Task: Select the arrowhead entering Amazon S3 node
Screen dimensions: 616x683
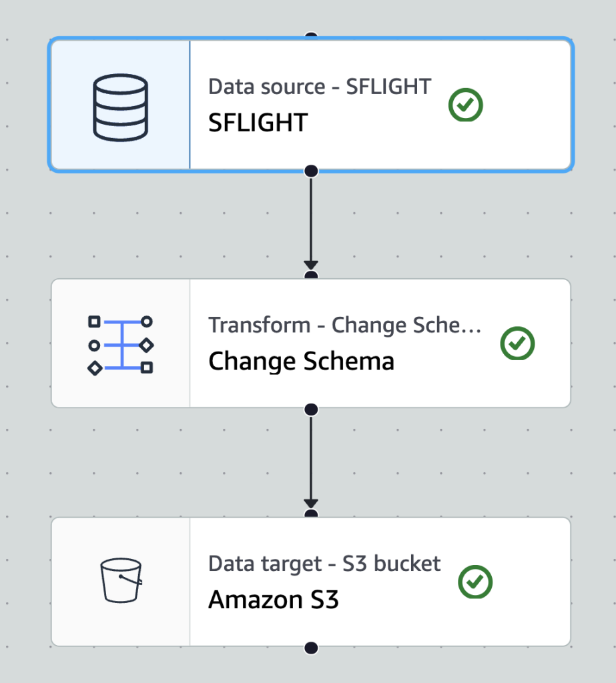Action: point(311,504)
